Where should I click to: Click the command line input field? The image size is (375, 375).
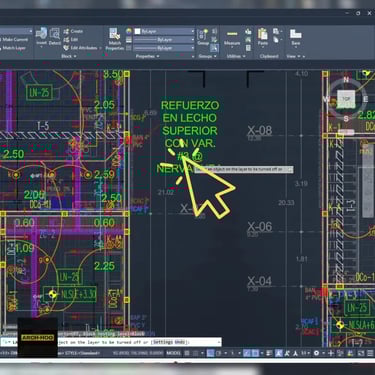(111, 342)
